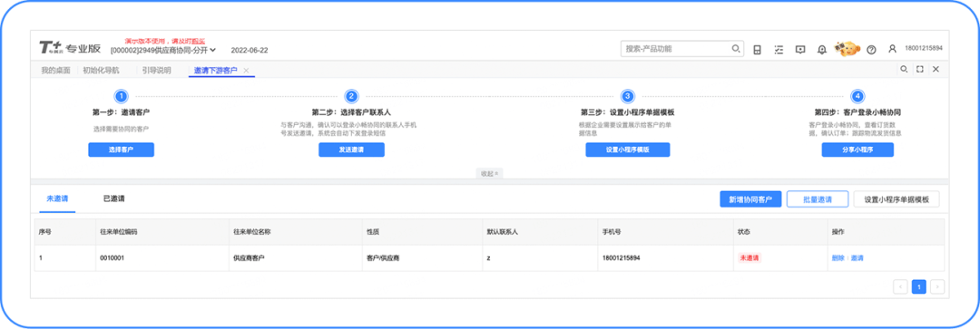Open the notification bell
Image resolution: width=980 pixels, height=329 pixels.
[822, 49]
